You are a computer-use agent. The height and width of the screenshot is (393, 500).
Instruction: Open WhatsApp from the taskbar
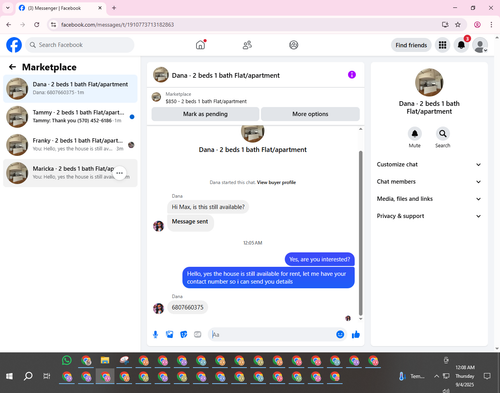(x=67, y=360)
